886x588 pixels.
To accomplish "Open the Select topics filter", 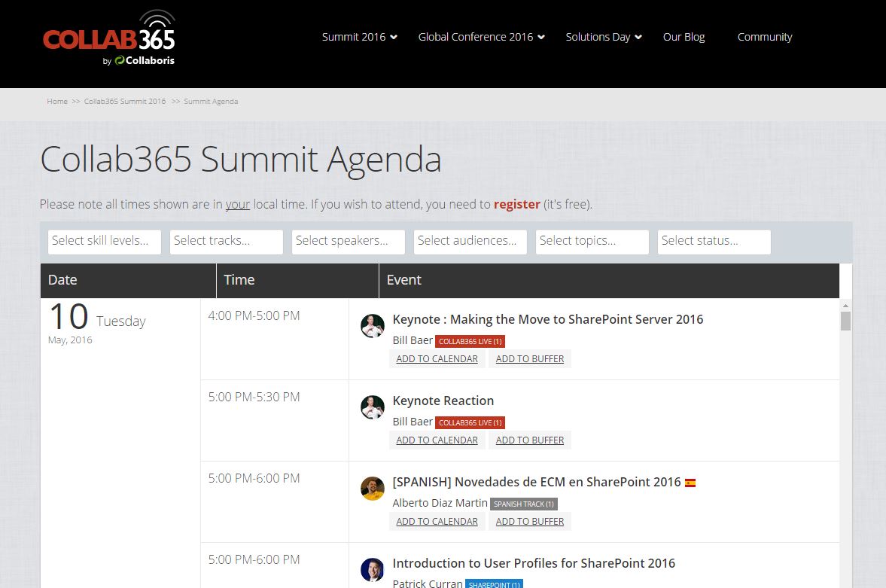I will (592, 242).
